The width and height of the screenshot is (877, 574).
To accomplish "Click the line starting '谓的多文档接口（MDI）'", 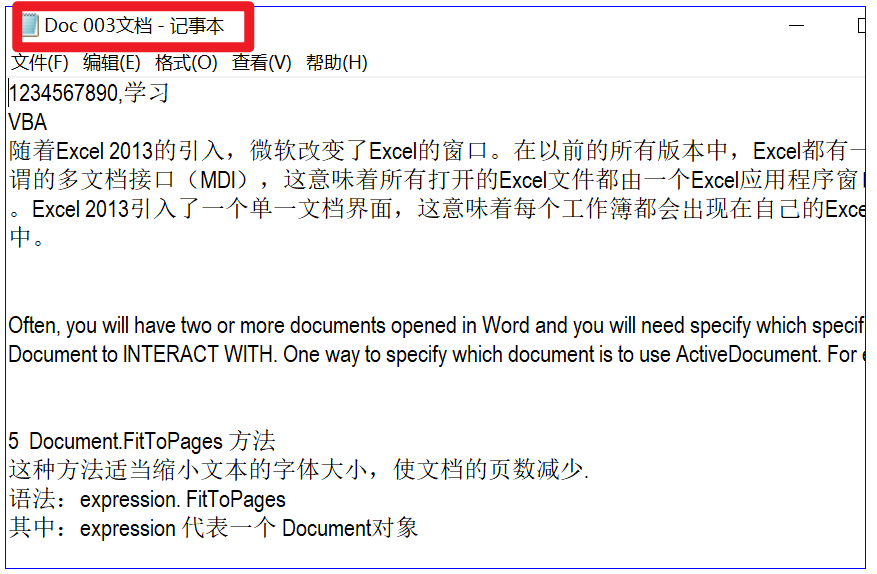I will pos(437,180).
